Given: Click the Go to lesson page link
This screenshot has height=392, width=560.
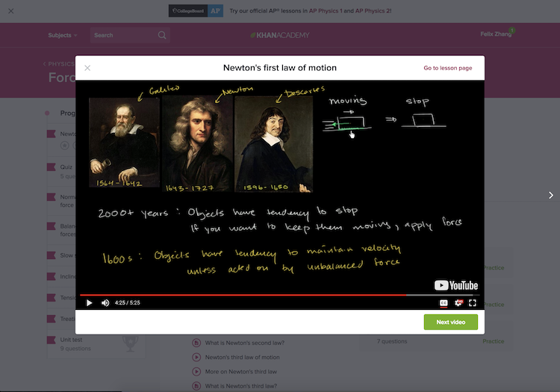Looking at the screenshot, I should tap(447, 68).
